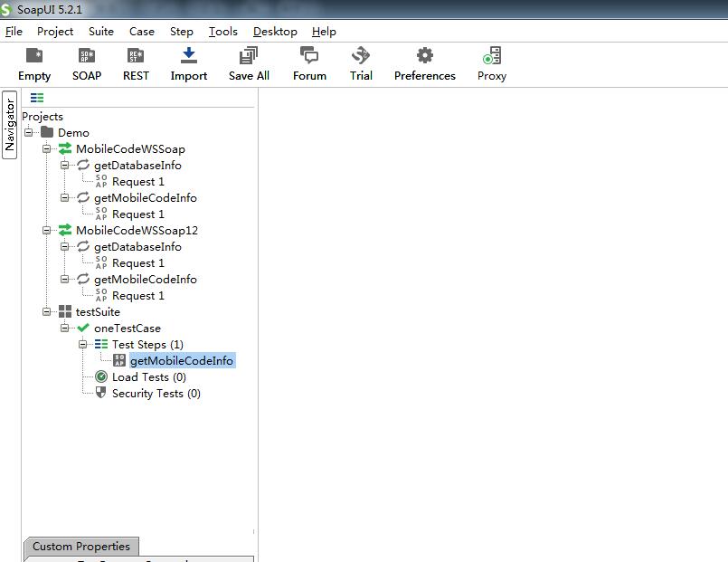
Task: Click the Projects root label
Action: pos(43,117)
